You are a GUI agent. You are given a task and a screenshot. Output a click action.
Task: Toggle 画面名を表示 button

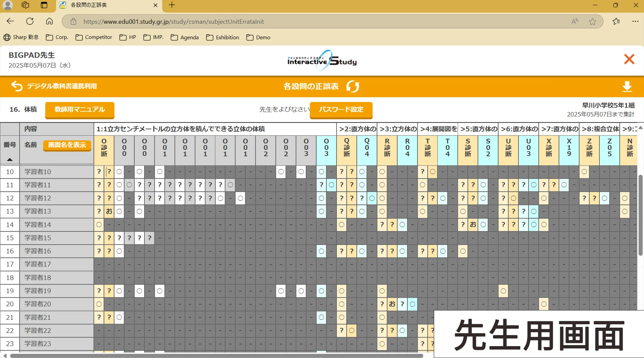[x=67, y=145]
